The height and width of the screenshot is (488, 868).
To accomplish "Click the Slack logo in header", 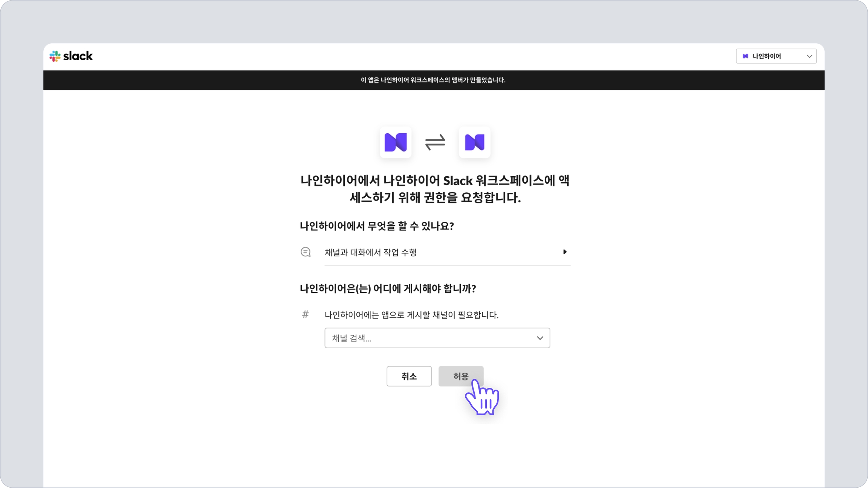I will click(71, 56).
